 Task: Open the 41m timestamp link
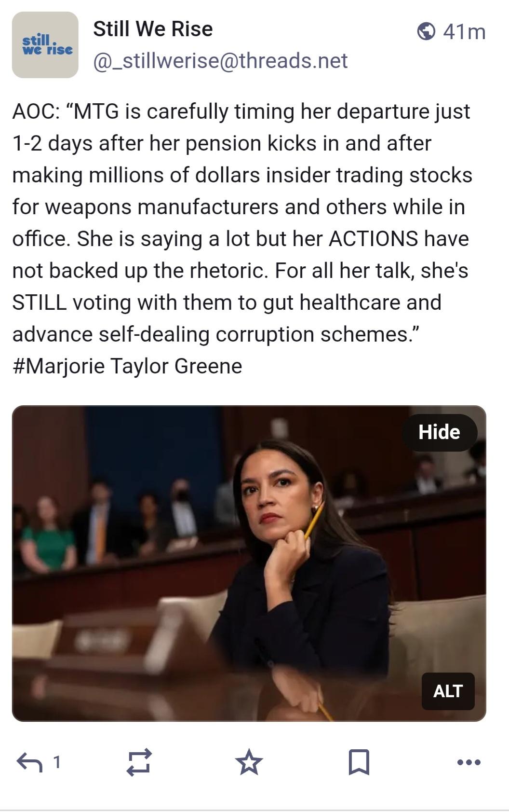click(x=464, y=32)
